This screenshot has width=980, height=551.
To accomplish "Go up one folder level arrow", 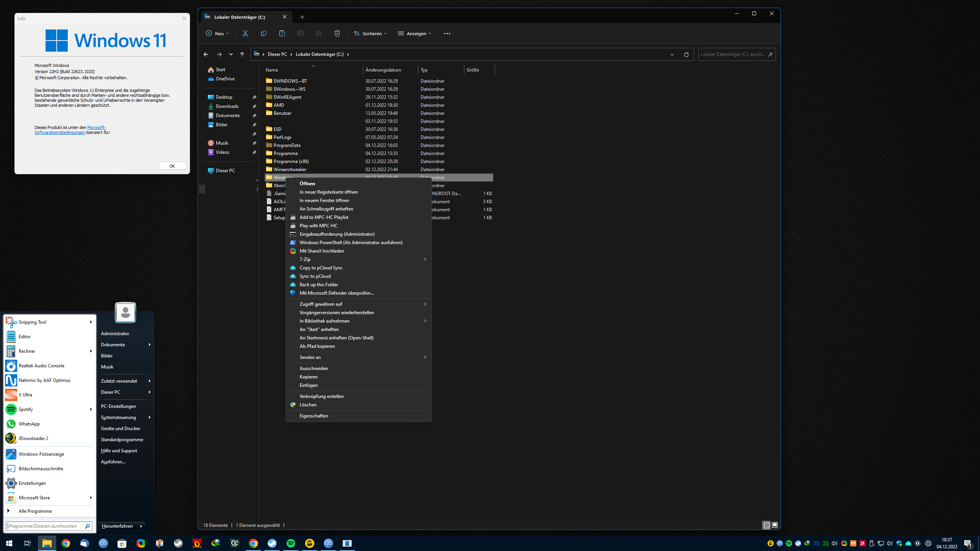I will [242, 54].
